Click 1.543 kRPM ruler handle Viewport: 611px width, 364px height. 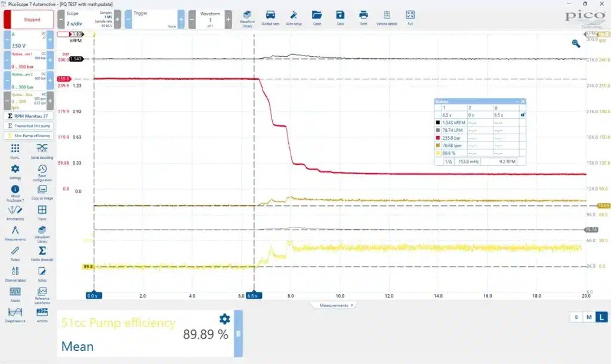(76, 59)
